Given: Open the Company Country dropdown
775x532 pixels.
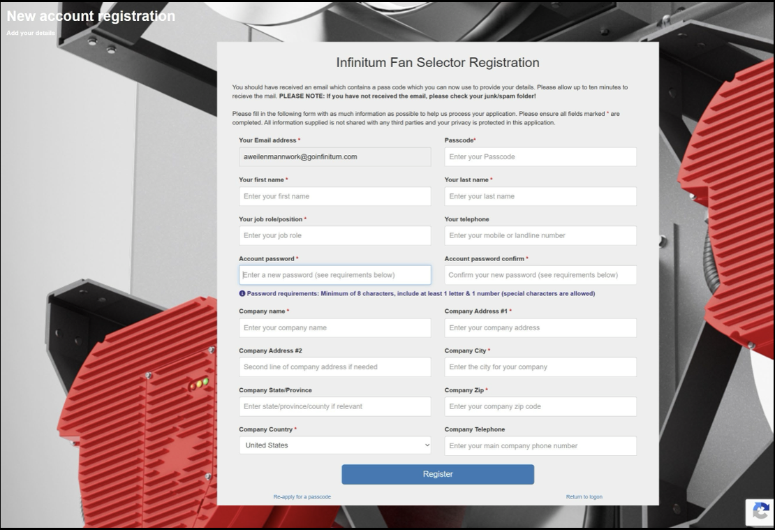Looking at the screenshot, I should [x=335, y=445].
